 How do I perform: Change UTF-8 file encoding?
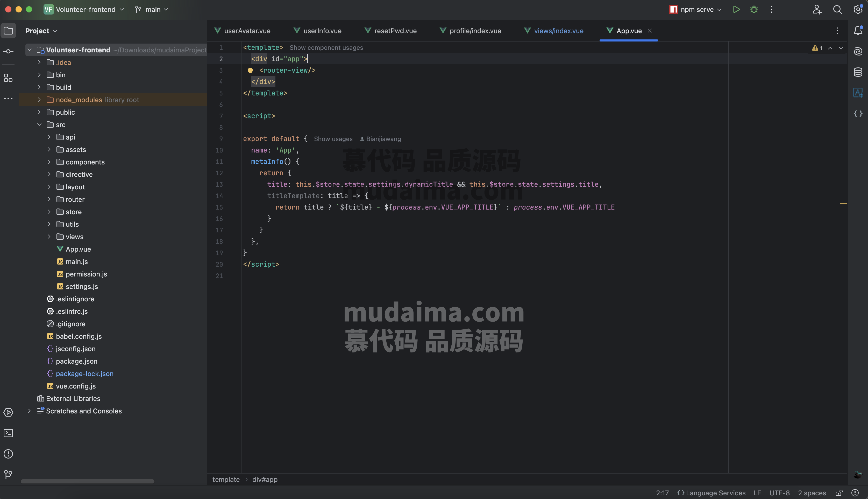pyautogui.click(x=780, y=493)
